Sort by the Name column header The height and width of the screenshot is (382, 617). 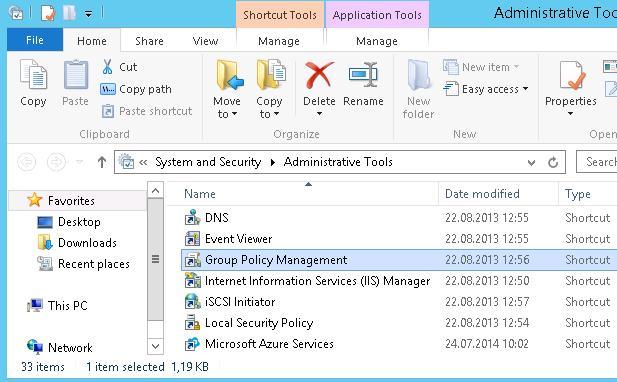(x=303, y=194)
